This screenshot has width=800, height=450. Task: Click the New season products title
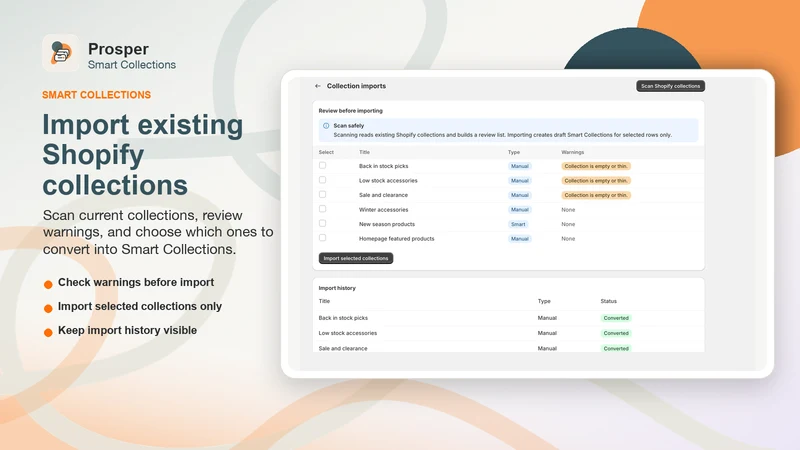[x=387, y=224]
